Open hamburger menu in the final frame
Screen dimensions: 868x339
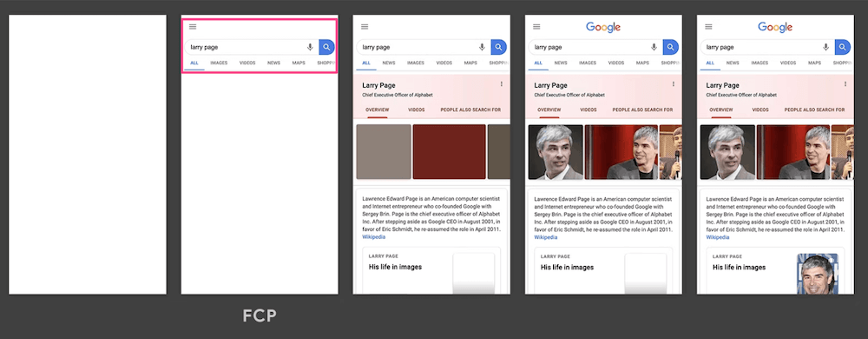pyautogui.click(x=708, y=27)
